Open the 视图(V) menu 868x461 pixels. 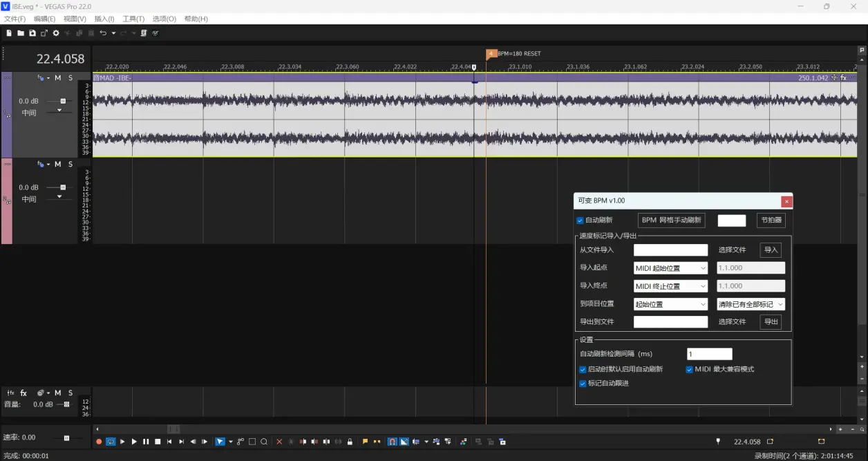[x=75, y=19]
